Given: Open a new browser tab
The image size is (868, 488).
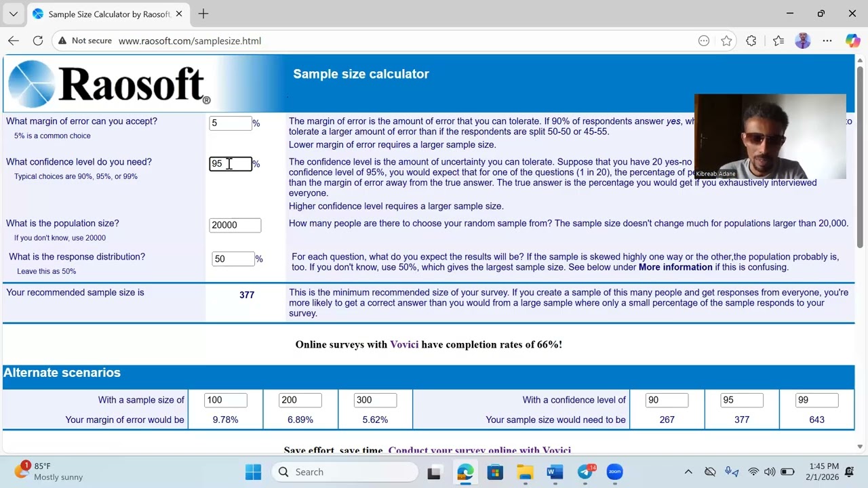Looking at the screenshot, I should click(203, 14).
